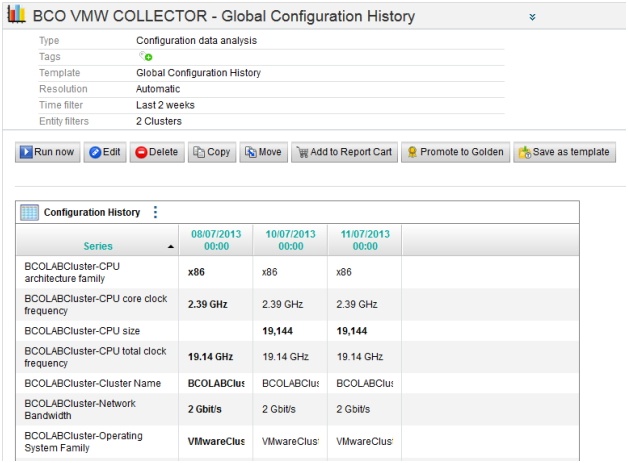Click the Run now button

[47, 152]
